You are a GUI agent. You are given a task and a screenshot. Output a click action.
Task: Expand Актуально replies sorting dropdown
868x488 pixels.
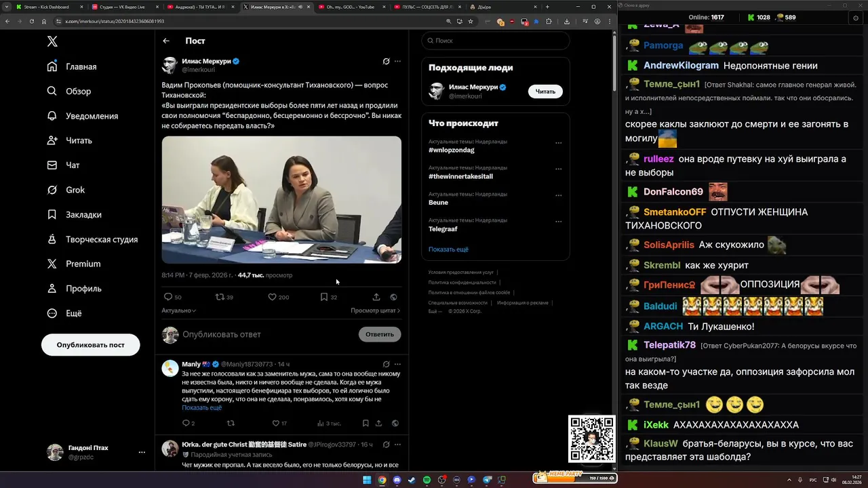pos(179,310)
